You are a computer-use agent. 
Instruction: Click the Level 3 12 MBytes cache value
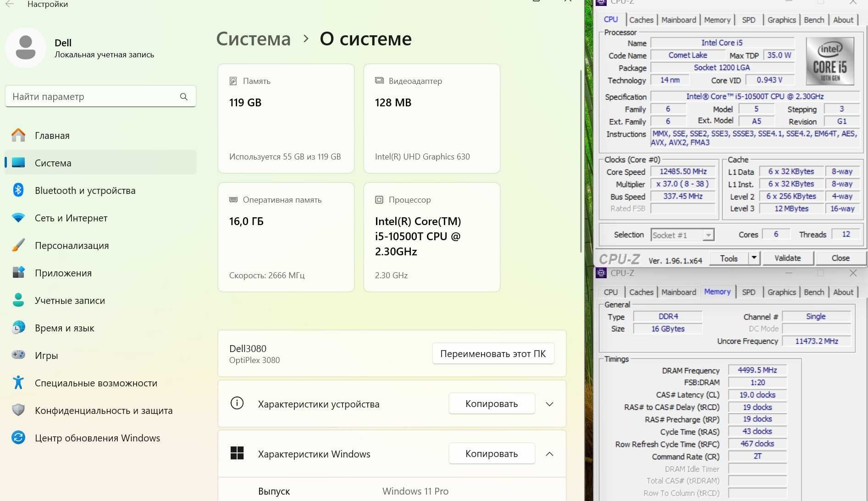coord(791,209)
